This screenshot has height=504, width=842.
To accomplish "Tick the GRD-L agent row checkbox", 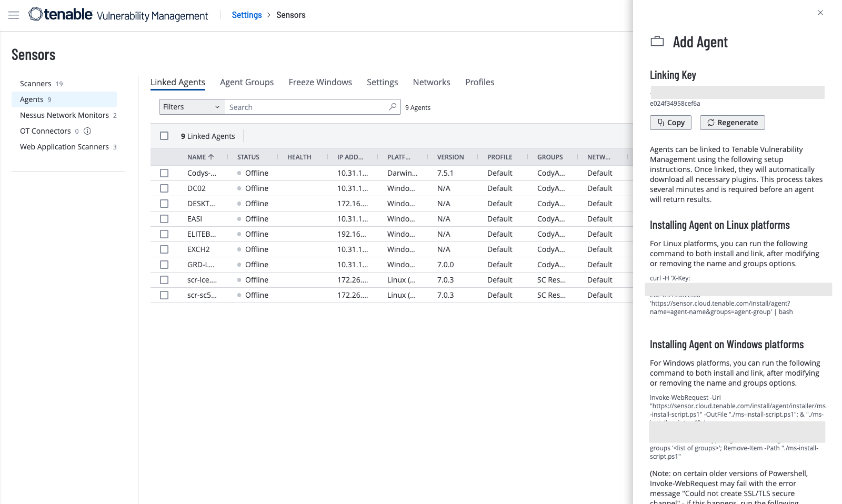I will click(x=164, y=265).
